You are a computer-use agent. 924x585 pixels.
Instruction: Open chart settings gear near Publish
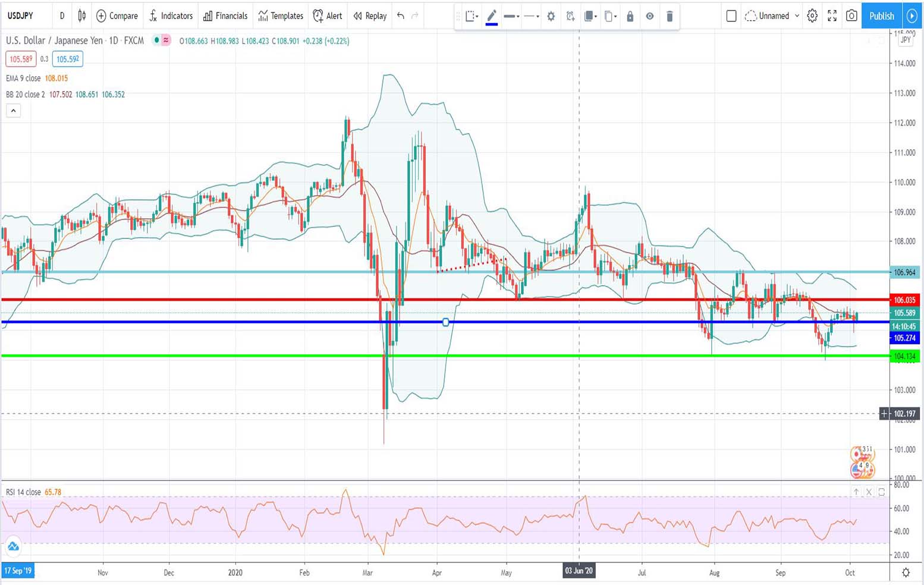click(812, 16)
